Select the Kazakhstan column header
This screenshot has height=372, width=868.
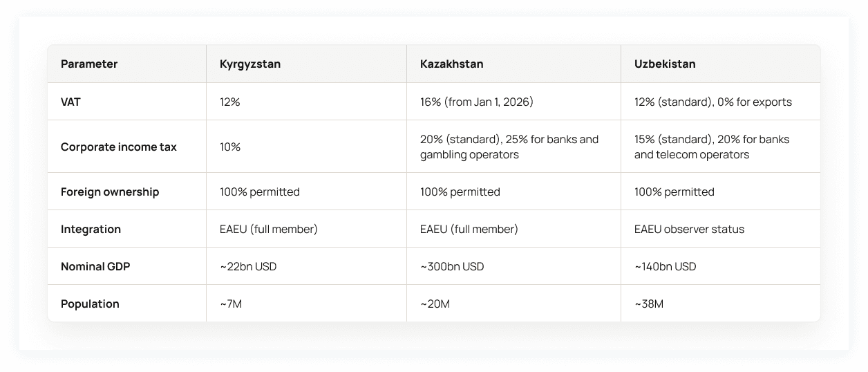(452, 64)
